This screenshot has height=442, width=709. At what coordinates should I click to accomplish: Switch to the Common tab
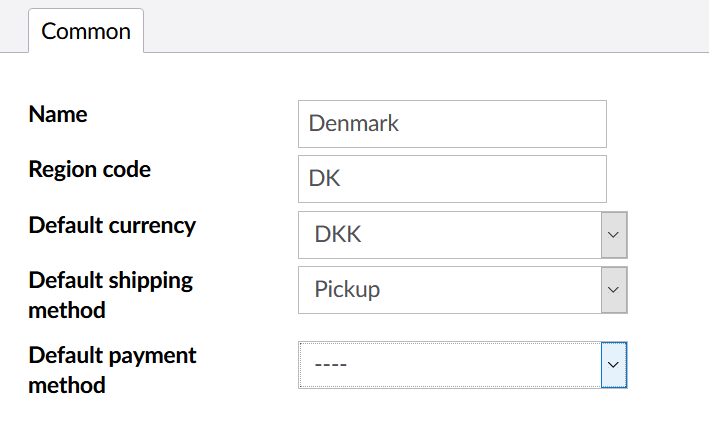coord(86,31)
